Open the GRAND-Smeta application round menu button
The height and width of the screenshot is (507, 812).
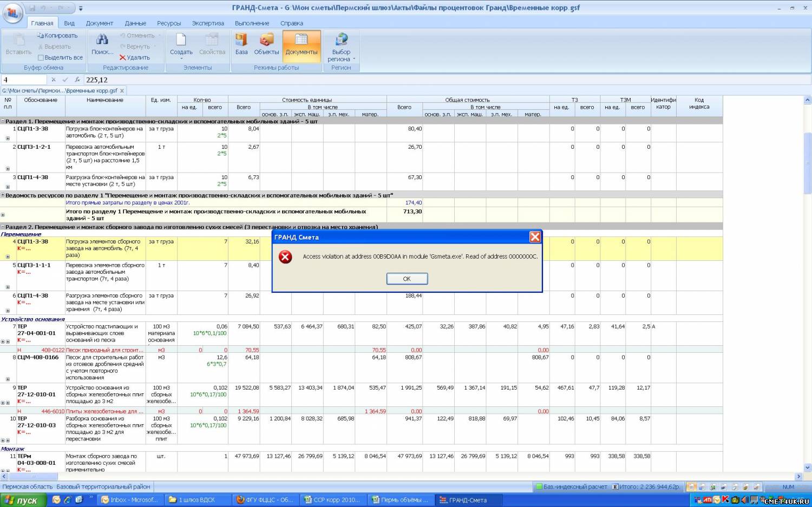click(12, 13)
